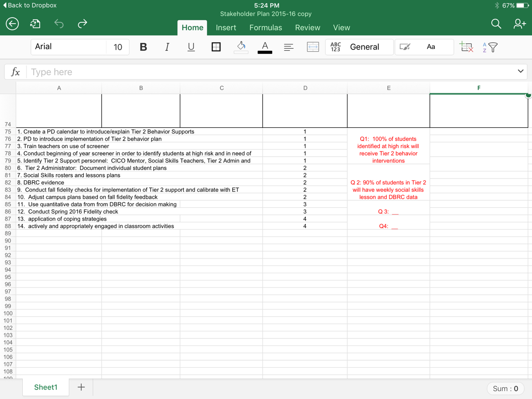The height and width of the screenshot is (399, 532).
Task: Tap Back to Dropbox link
Action: 30,5
